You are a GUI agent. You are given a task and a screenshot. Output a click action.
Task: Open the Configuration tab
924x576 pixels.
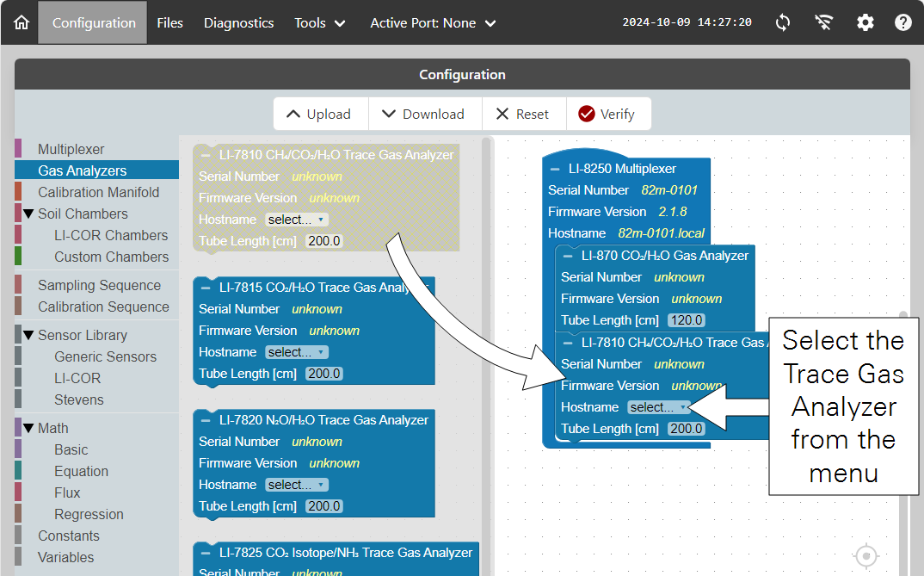[x=94, y=23]
